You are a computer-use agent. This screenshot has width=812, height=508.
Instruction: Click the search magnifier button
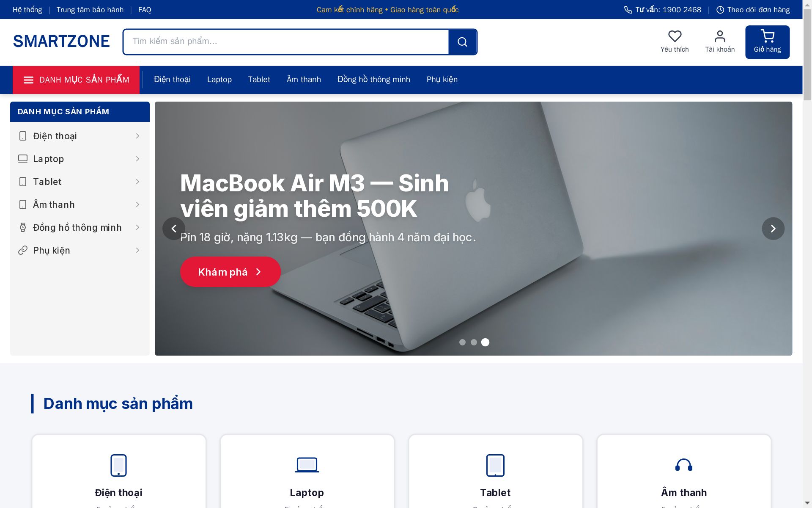point(463,42)
